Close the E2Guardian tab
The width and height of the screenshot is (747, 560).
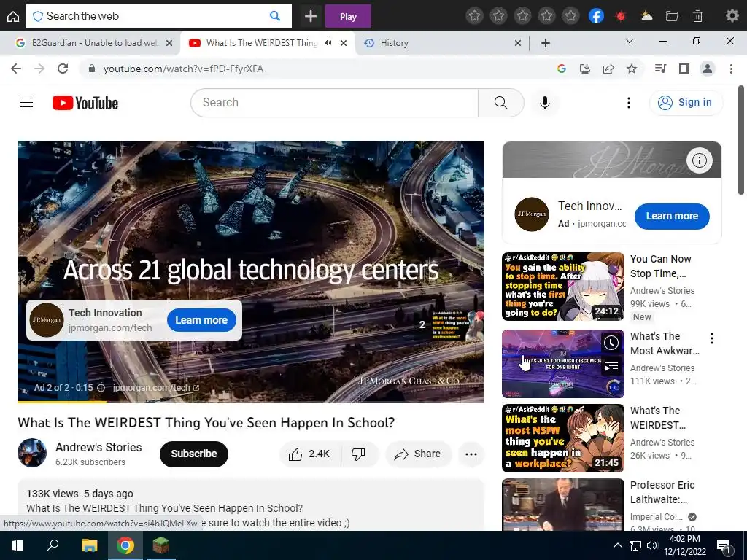point(169,43)
